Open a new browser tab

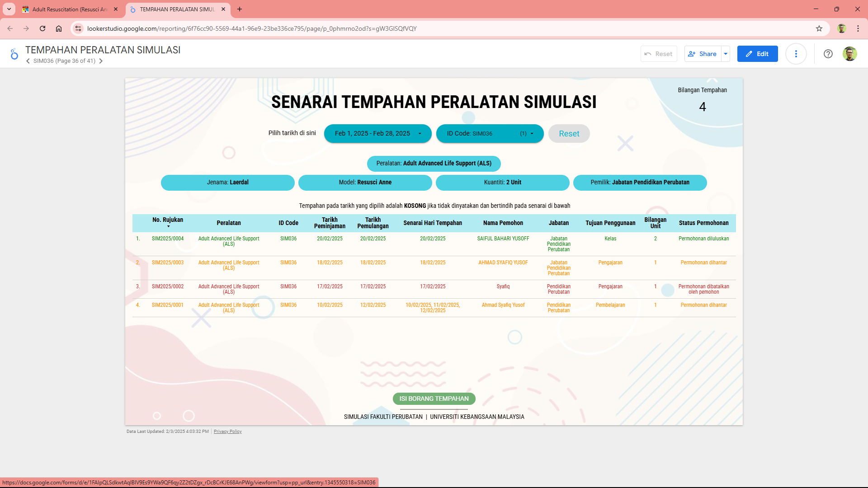(240, 9)
